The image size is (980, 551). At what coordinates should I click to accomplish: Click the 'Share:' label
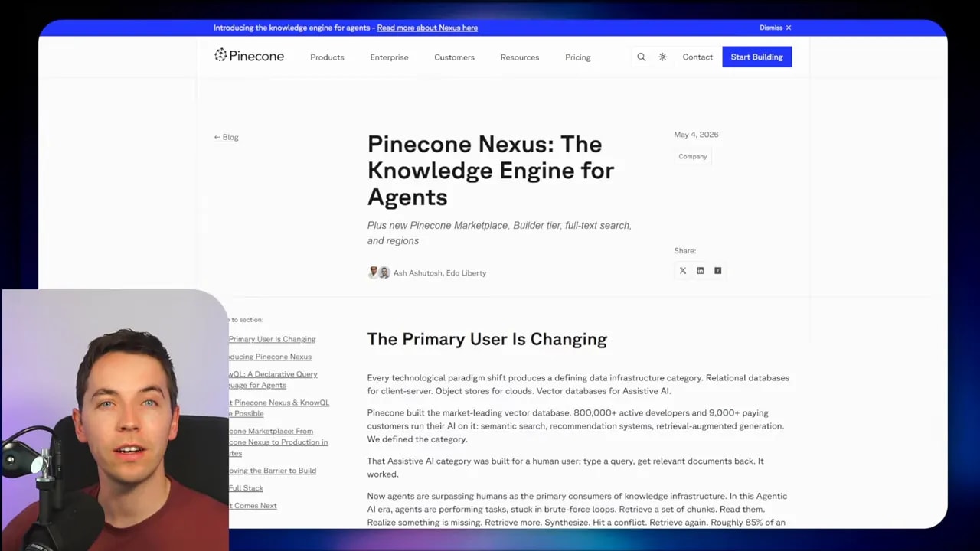(x=684, y=251)
